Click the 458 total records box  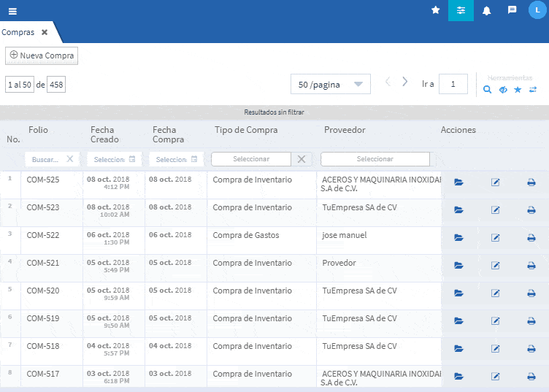56,85
